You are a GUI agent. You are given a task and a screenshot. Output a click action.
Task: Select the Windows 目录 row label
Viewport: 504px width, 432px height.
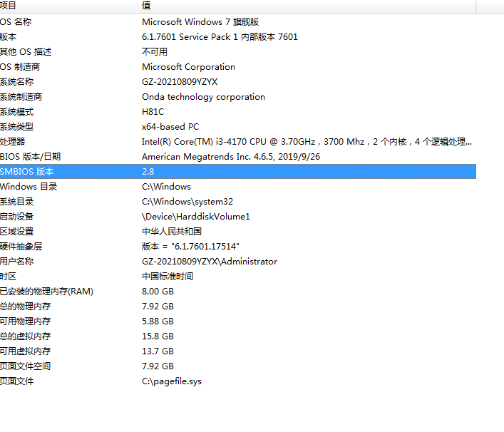(x=29, y=187)
